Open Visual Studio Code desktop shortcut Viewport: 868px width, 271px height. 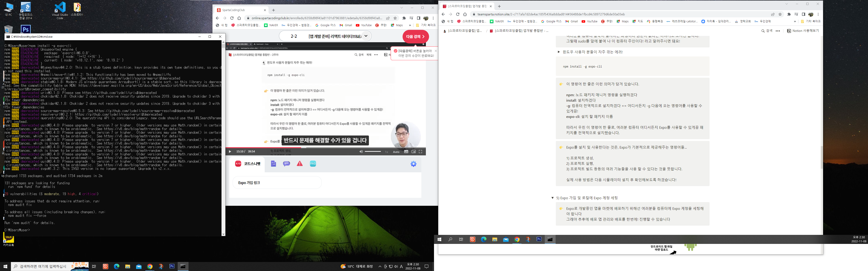tap(60, 11)
